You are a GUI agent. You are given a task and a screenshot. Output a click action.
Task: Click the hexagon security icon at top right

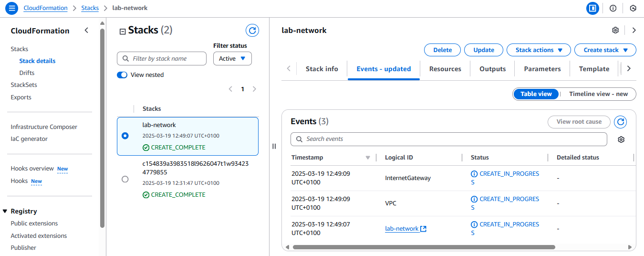point(633,8)
